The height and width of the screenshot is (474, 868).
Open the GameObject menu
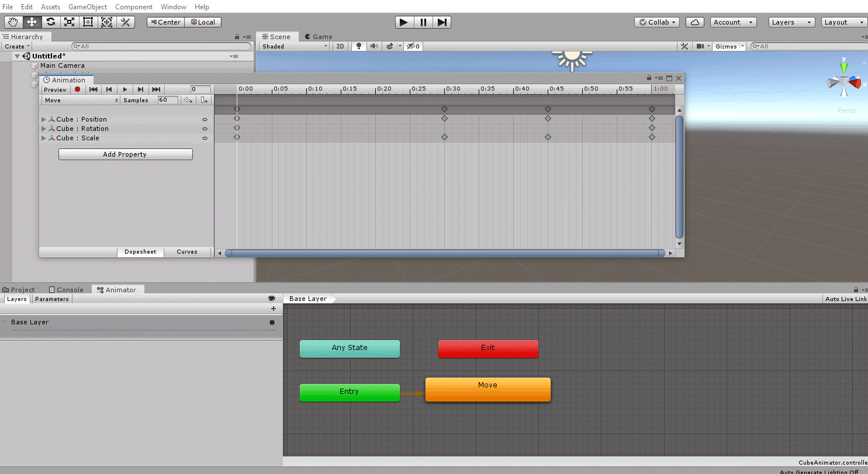pos(87,7)
